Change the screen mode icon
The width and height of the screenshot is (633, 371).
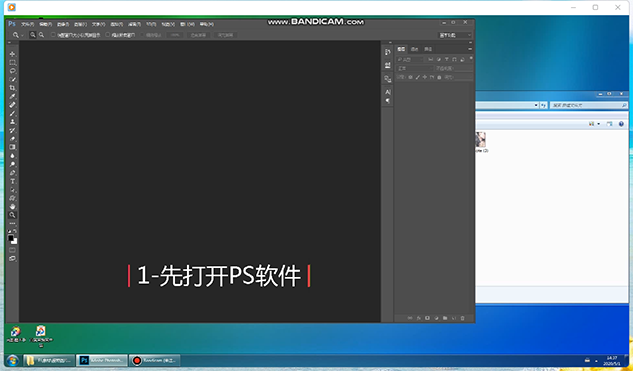click(12, 259)
